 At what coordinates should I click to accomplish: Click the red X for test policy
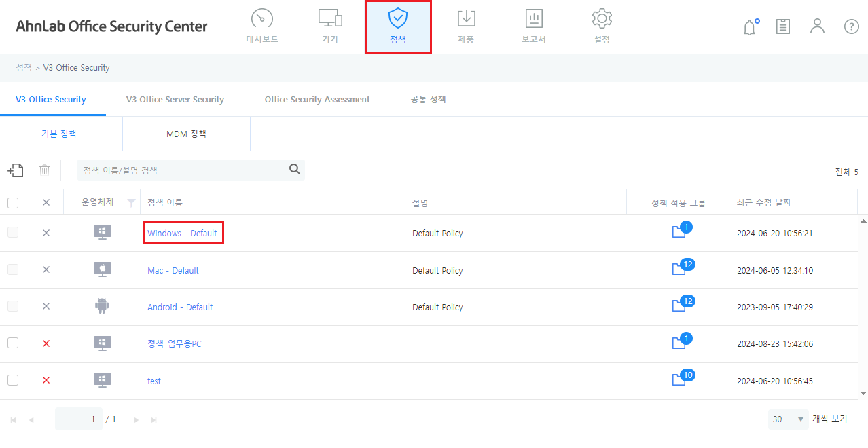click(46, 380)
